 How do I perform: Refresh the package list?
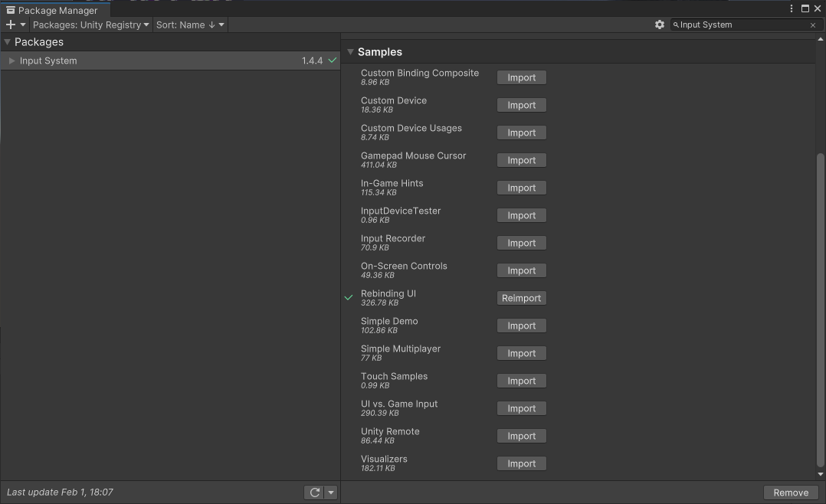[314, 493]
